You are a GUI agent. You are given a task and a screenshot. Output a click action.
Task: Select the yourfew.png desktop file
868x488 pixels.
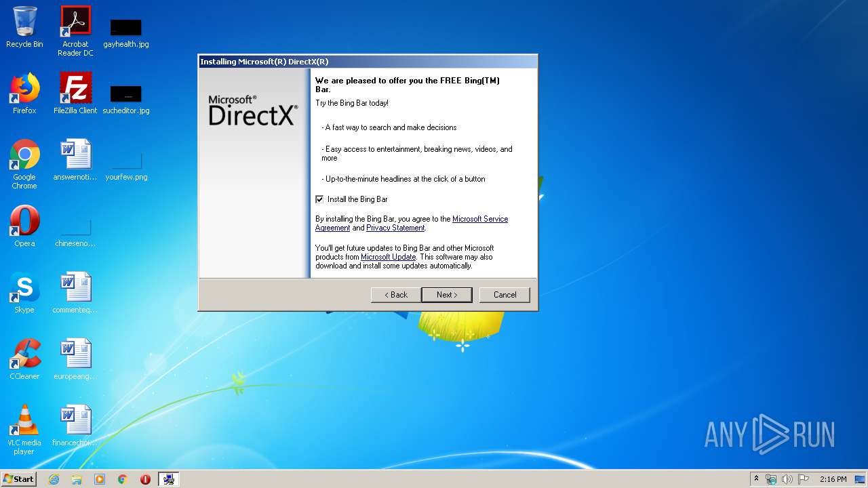[126, 166]
